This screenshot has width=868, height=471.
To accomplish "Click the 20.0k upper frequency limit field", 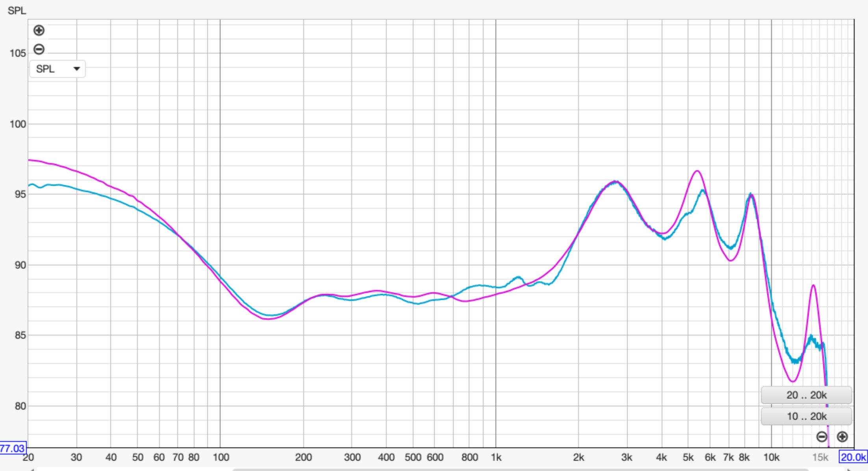I will 853,457.
